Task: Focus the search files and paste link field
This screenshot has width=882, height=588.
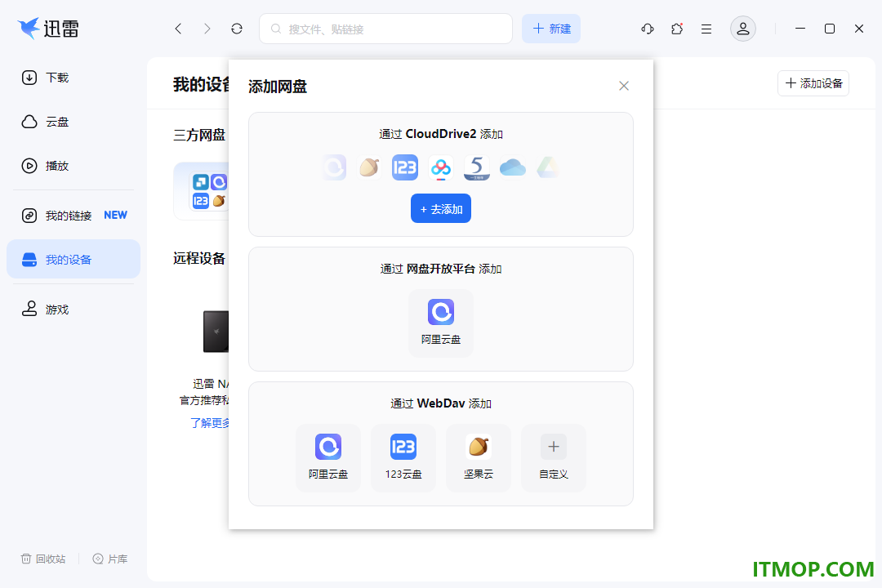Action: tap(385, 29)
